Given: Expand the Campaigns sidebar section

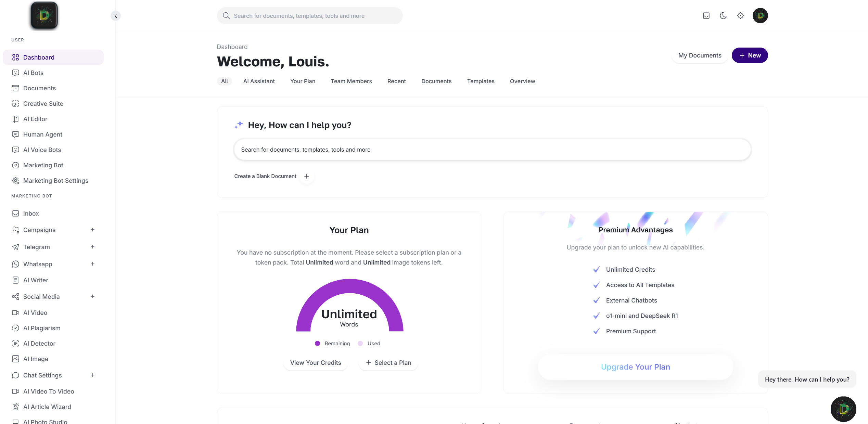Looking at the screenshot, I should [x=92, y=230].
